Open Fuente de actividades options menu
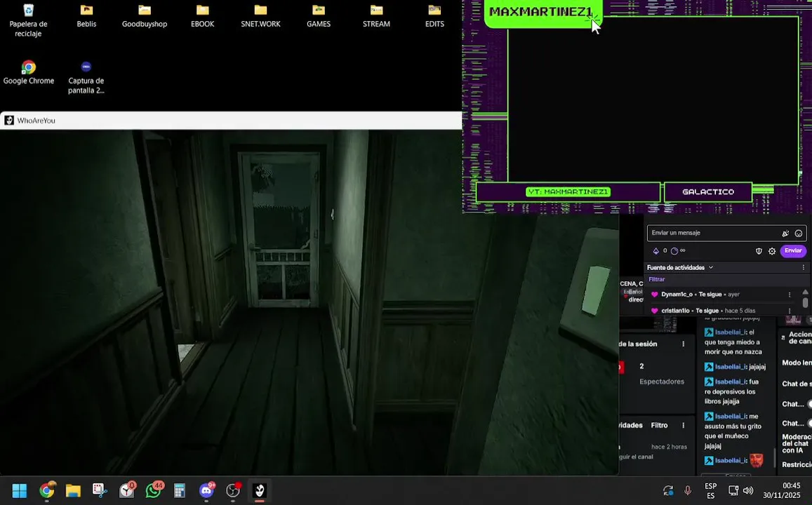This screenshot has height=505, width=812. (803, 267)
